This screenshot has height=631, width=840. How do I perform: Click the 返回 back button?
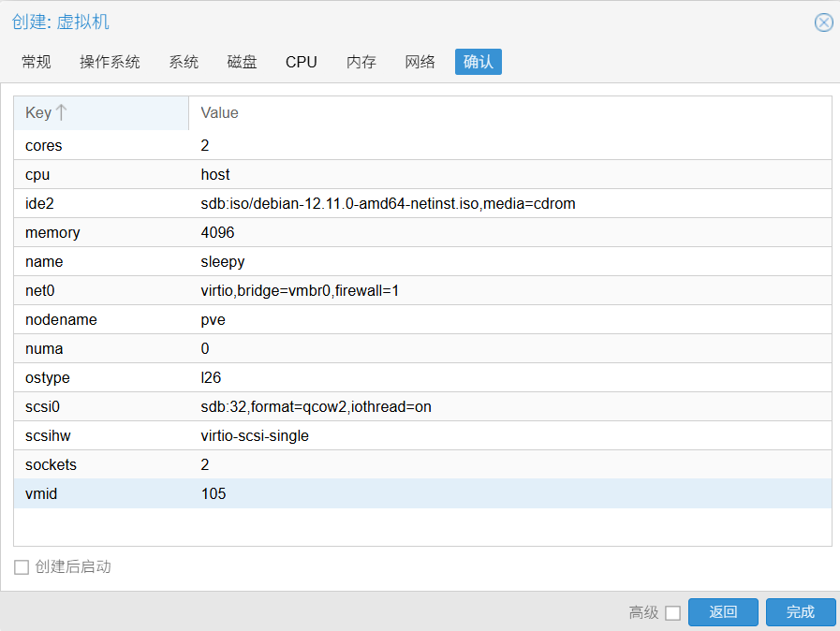click(723, 612)
